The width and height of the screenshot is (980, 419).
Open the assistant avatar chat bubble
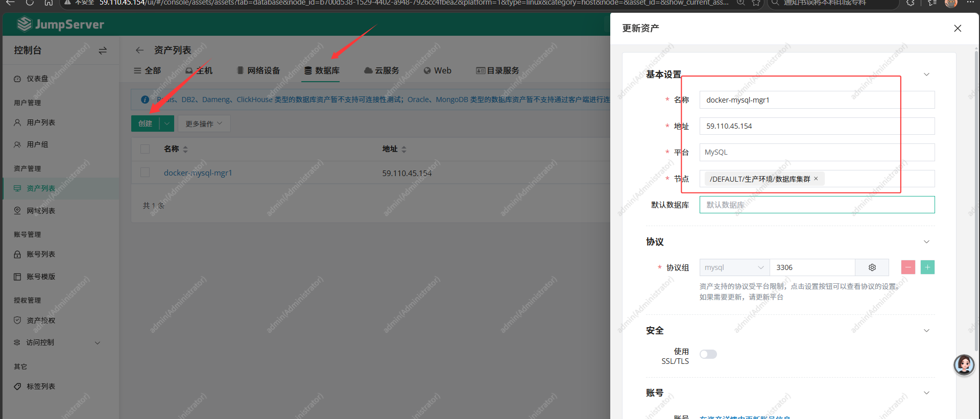(x=964, y=365)
